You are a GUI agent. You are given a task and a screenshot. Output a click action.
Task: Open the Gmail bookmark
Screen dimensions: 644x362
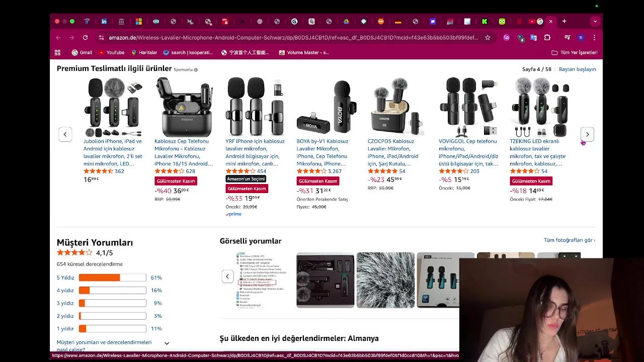(82, 52)
